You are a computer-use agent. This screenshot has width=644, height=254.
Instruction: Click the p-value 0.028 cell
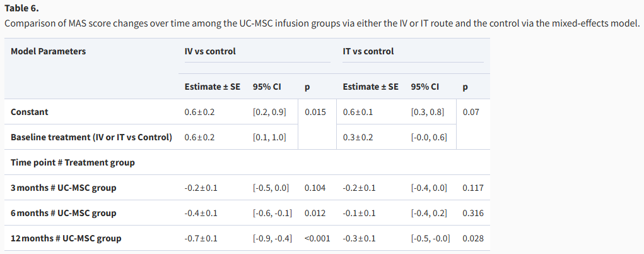(x=473, y=238)
